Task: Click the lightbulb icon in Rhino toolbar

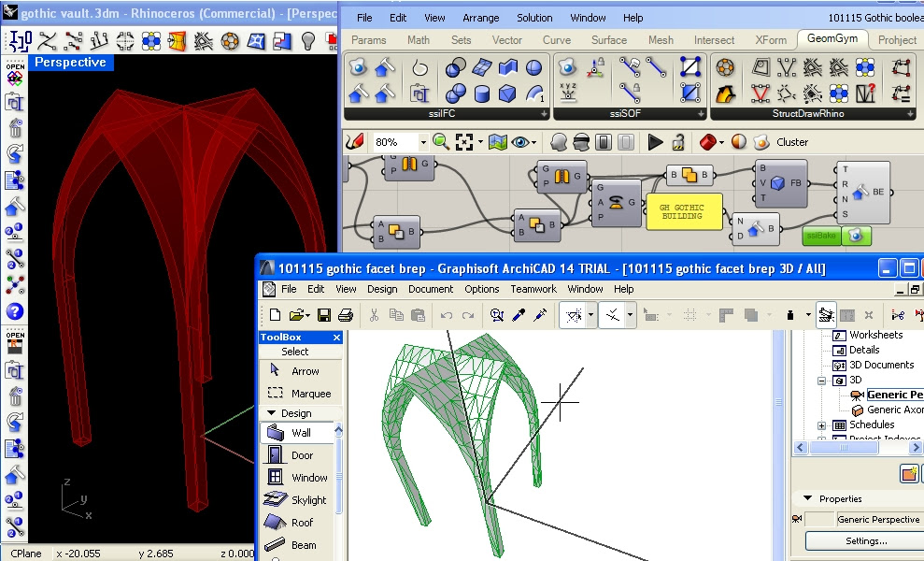Action: point(308,41)
